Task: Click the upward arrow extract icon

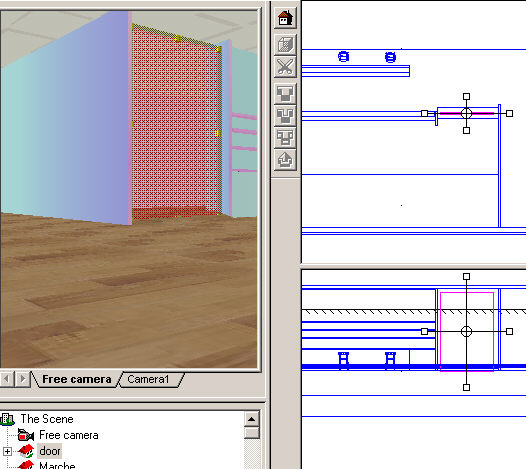Action: click(x=285, y=160)
